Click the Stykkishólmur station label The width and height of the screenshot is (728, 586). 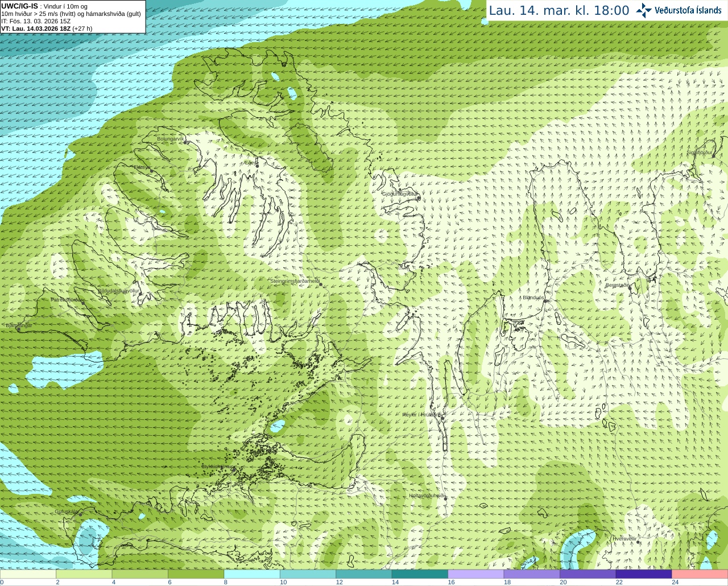pos(217,467)
